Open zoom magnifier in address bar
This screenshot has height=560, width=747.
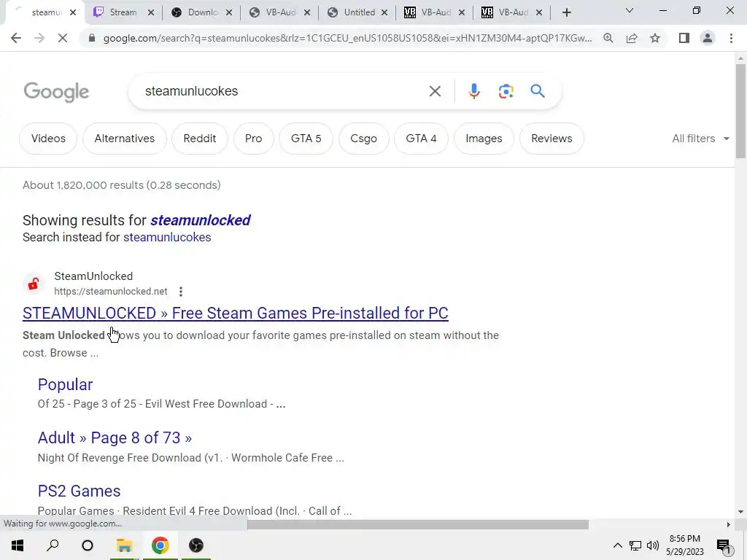click(608, 38)
